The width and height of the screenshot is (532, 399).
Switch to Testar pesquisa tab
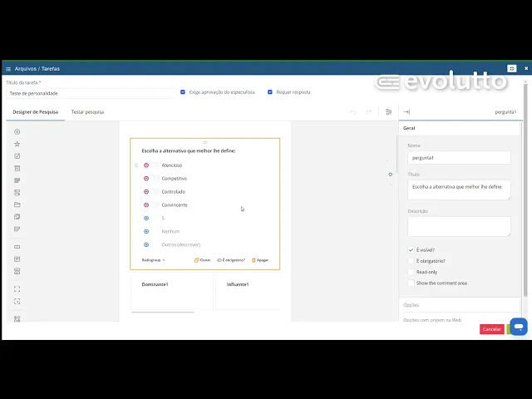pos(87,112)
